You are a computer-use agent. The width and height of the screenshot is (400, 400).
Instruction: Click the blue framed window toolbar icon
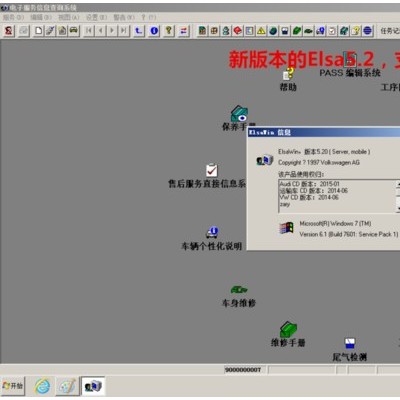[249, 31]
